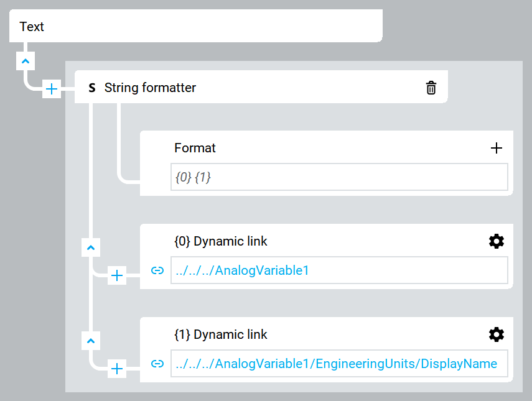The image size is (532, 401).
Task: Open settings gear for {1} Dynamic link
Action: pos(496,334)
